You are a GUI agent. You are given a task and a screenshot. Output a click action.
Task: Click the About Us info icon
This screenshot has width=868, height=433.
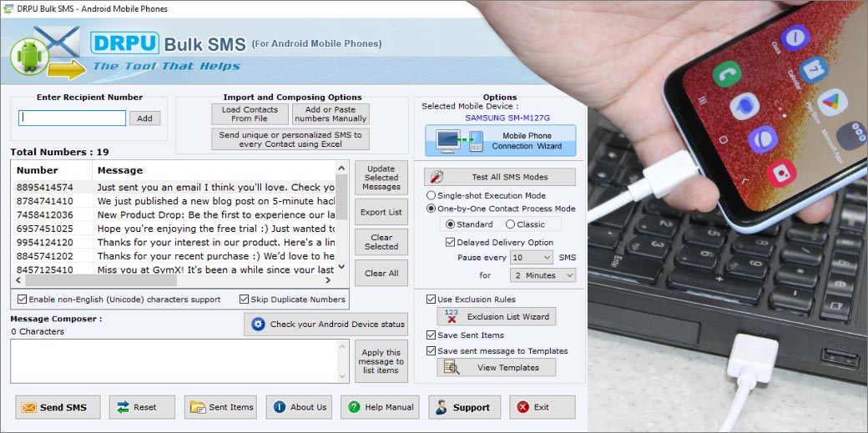point(280,407)
